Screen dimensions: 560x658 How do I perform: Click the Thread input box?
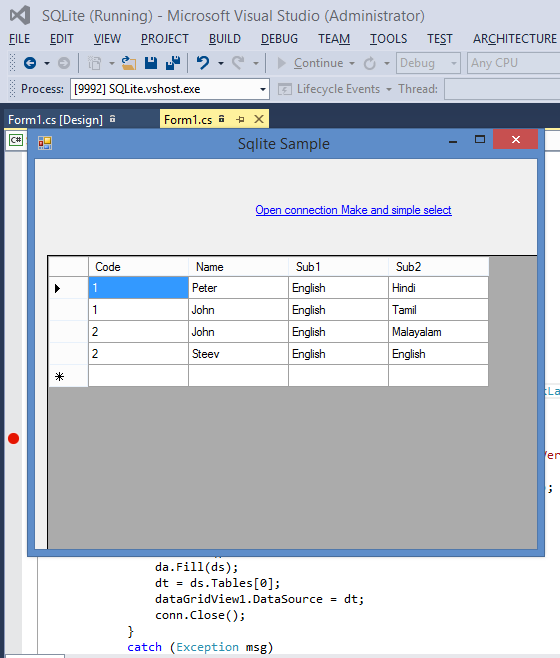(502, 89)
